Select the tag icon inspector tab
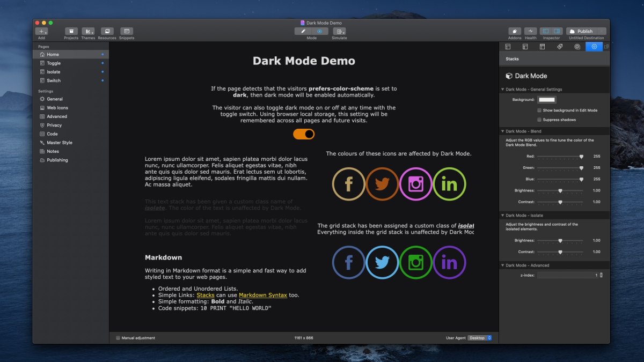This screenshot has width=644, height=362. coord(559,47)
